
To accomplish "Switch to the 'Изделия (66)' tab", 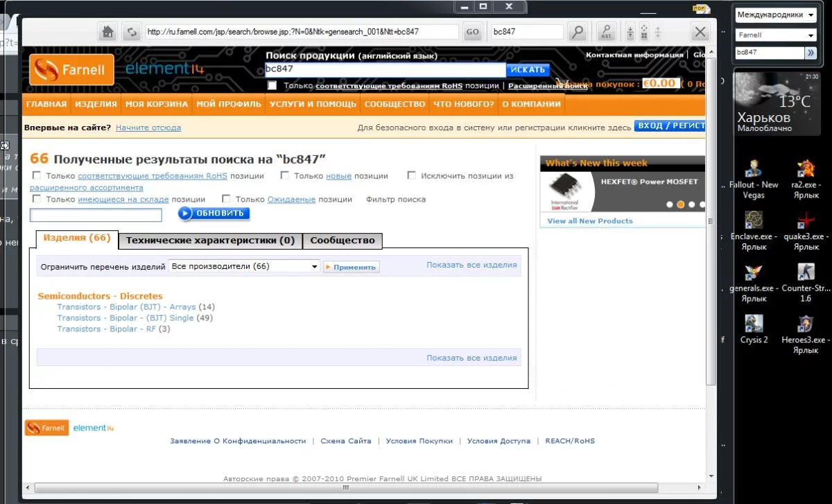I will coord(77,238).
